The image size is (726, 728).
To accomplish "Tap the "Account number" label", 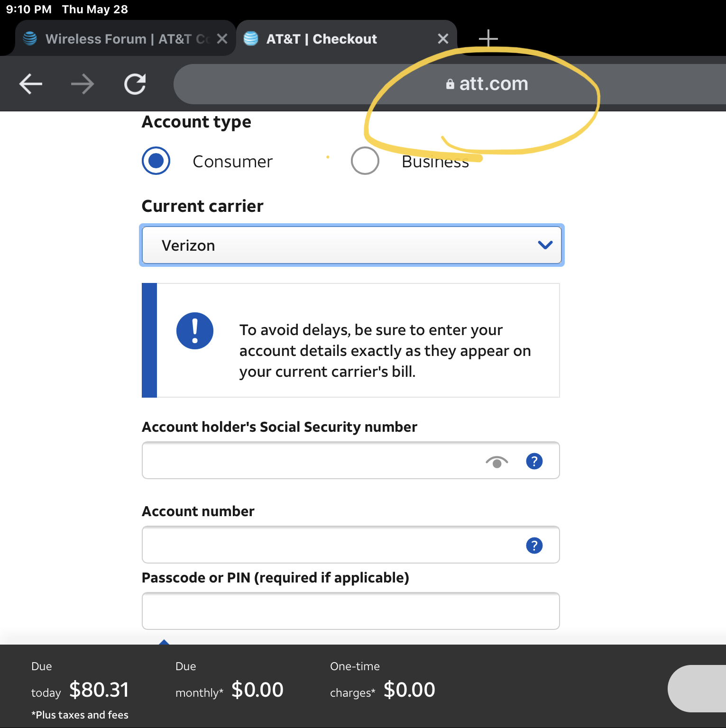I will [198, 511].
